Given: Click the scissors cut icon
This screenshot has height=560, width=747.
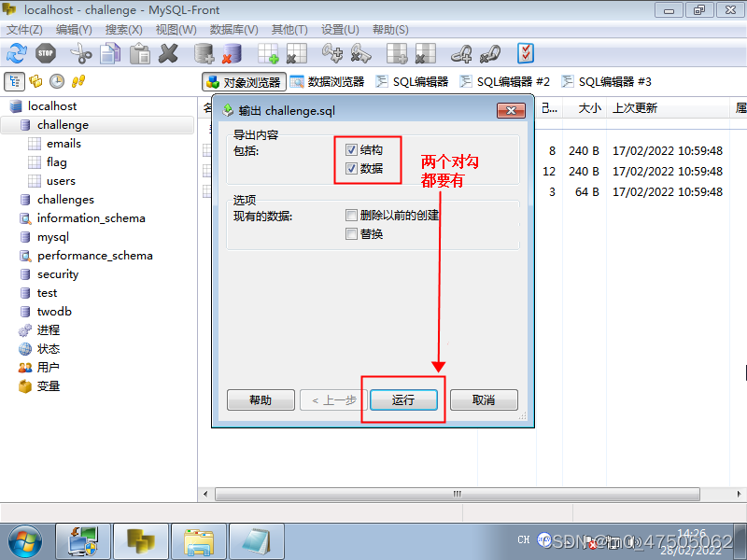Looking at the screenshot, I should pos(81,53).
